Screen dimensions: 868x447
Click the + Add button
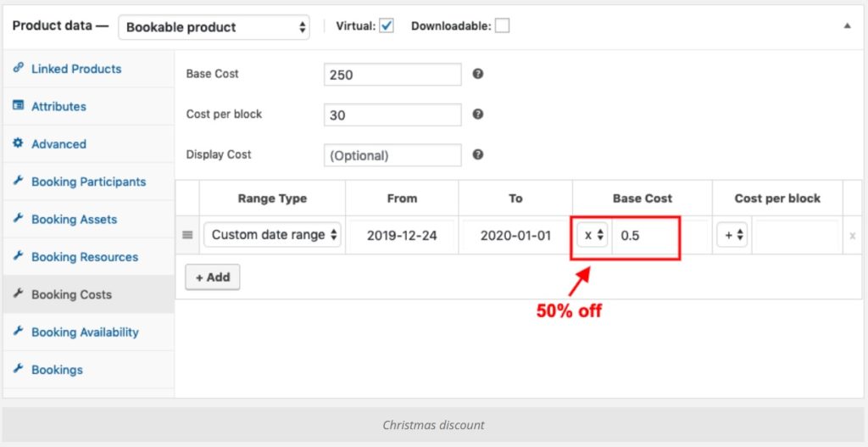click(x=213, y=277)
